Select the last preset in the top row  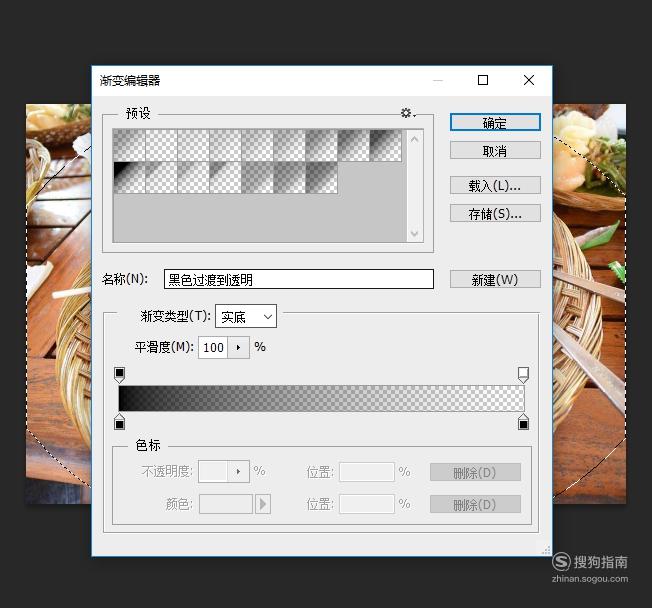point(385,145)
